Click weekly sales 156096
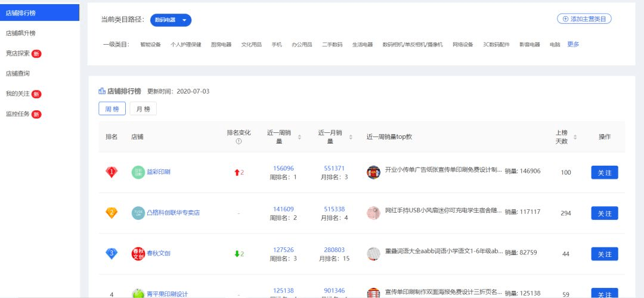Screen dimensions: 644x298 (x=283, y=168)
